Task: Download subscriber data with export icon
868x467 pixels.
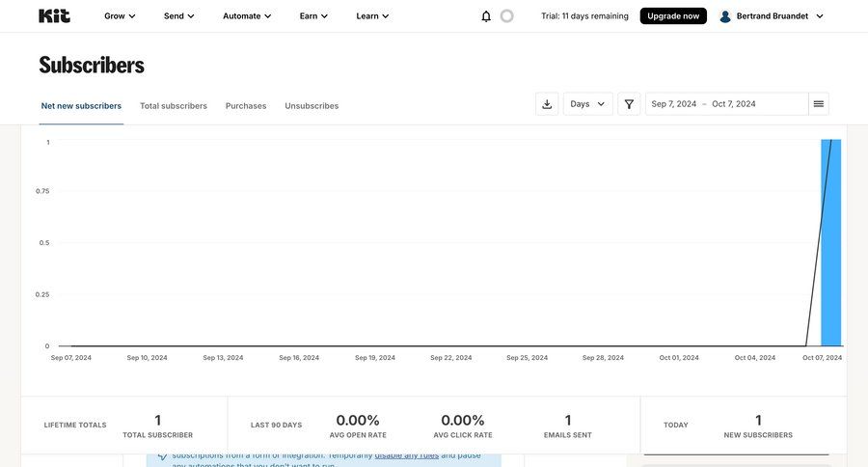Action: pyautogui.click(x=547, y=104)
